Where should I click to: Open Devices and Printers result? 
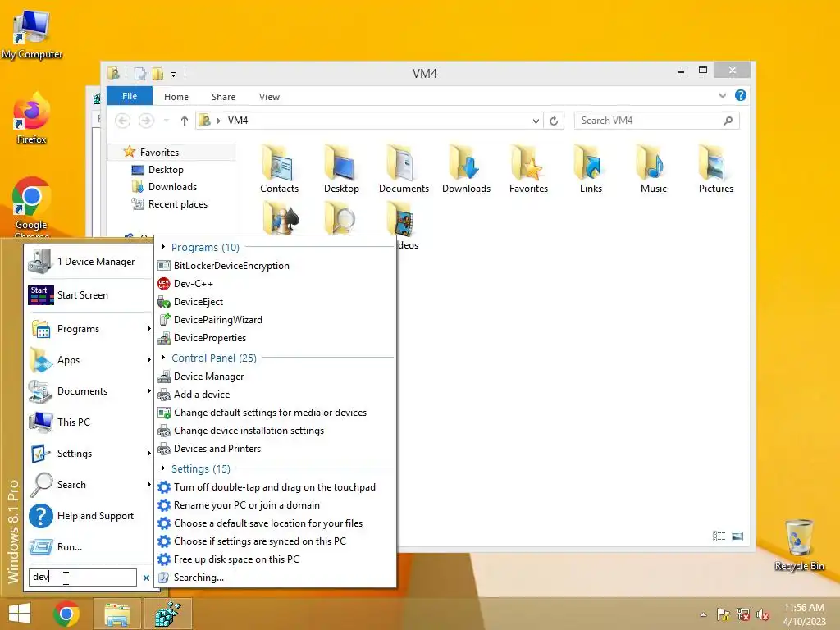point(276,449)
